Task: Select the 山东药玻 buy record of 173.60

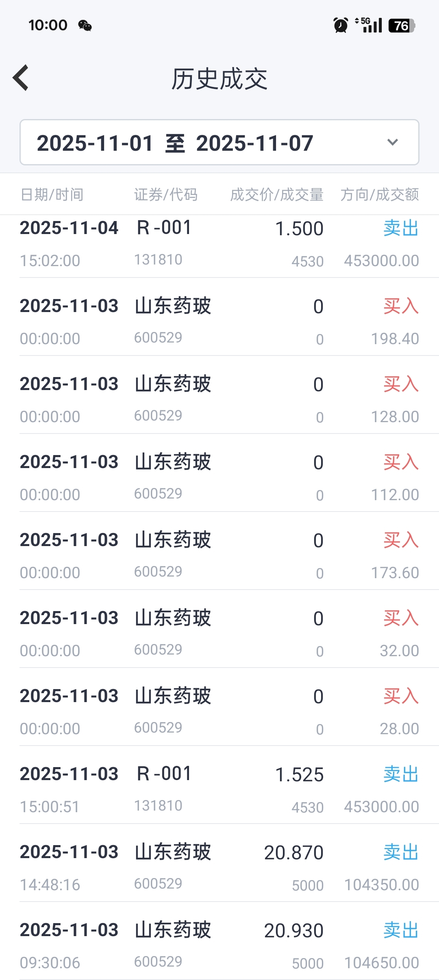Action: pyautogui.click(x=219, y=556)
